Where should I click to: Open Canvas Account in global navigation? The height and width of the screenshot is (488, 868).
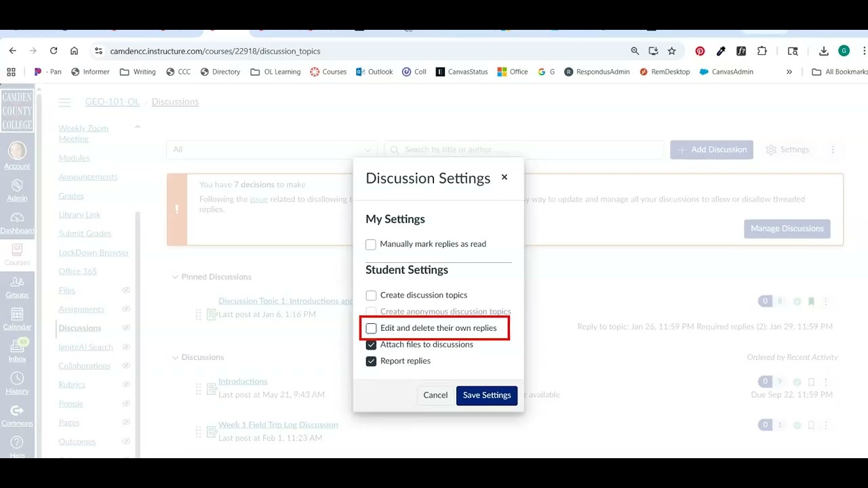17,156
